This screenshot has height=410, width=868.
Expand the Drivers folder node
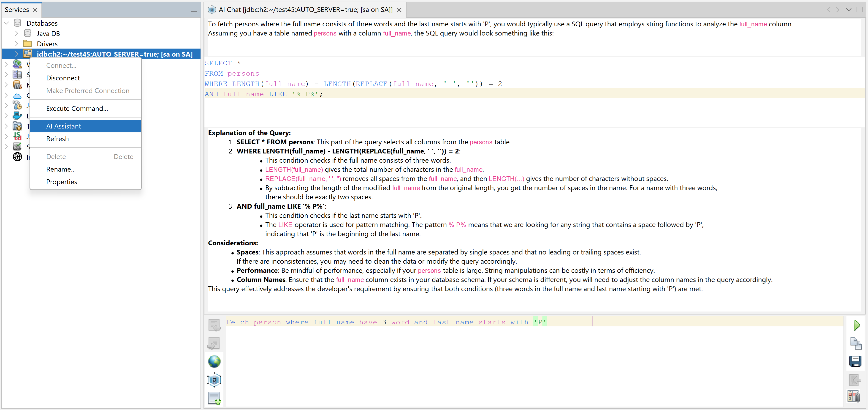pos(16,44)
